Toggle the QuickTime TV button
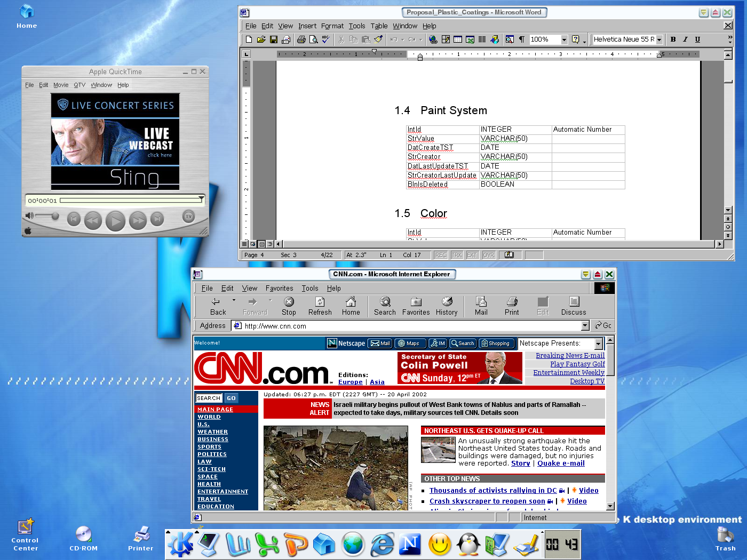The width and height of the screenshot is (747, 560). click(188, 217)
